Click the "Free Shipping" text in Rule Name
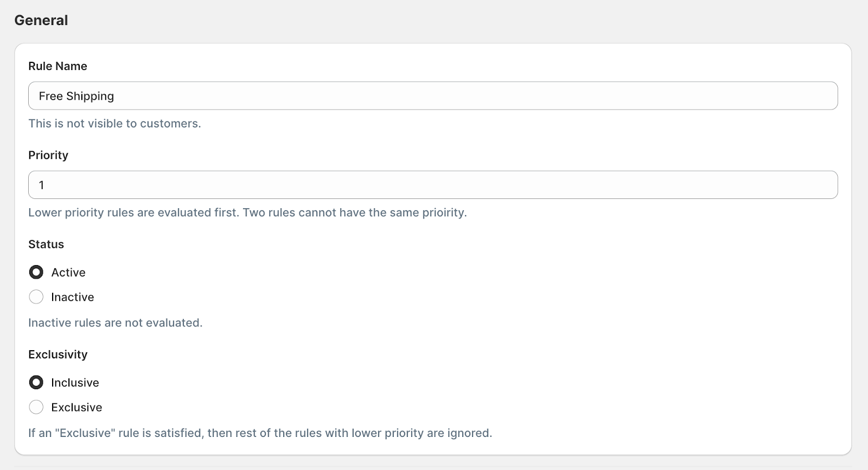This screenshot has height=470, width=868. coord(76,96)
